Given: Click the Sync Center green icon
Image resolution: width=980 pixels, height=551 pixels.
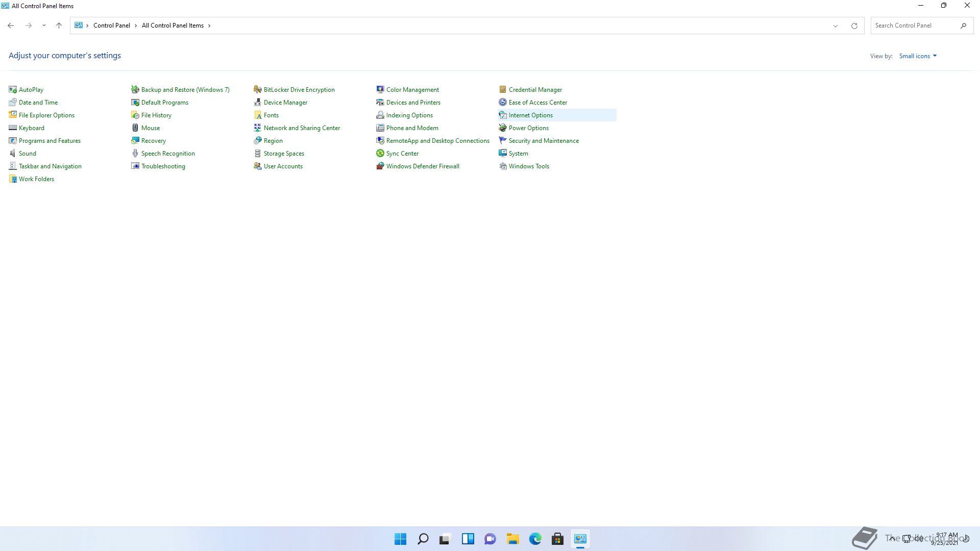Looking at the screenshot, I should [380, 154].
